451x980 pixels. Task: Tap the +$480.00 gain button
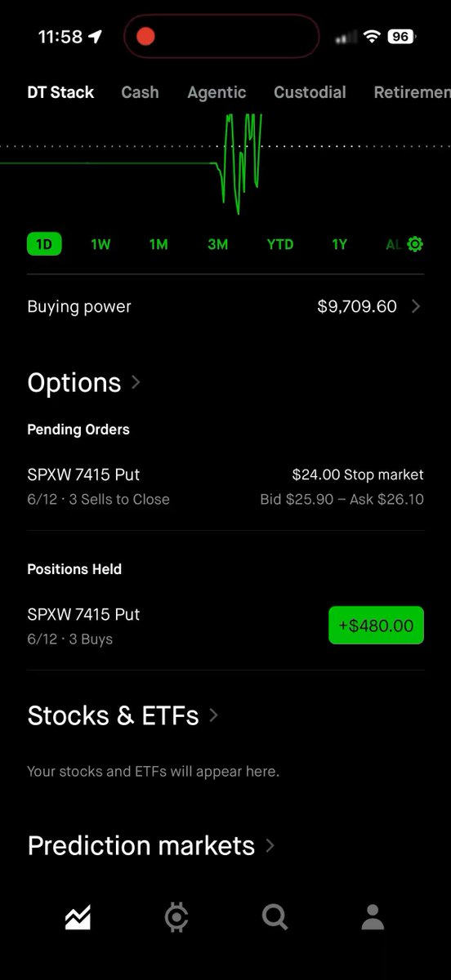[x=376, y=626]
